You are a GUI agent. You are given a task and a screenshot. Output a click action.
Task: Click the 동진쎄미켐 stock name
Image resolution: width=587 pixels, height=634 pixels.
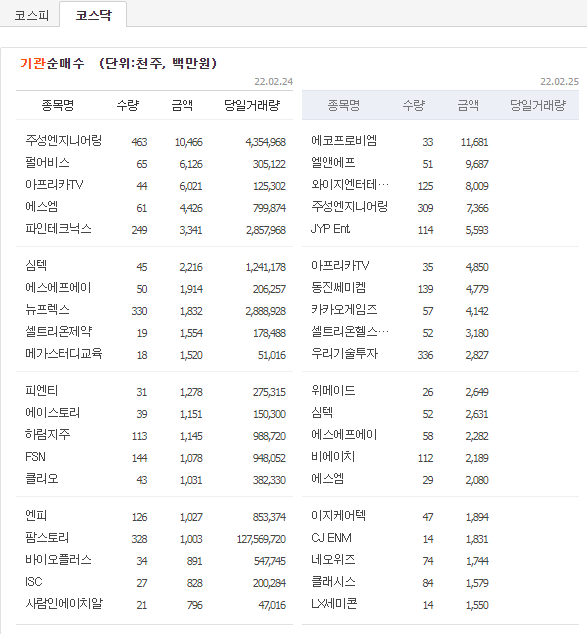338,287
